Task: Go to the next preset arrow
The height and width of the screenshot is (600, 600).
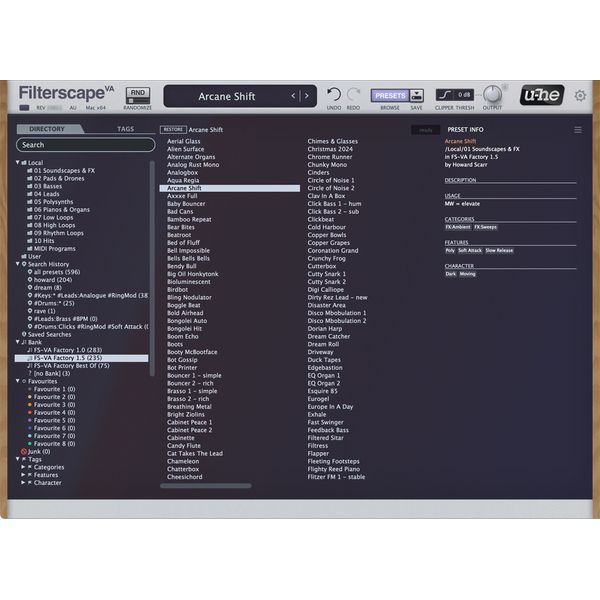Action: point(307,96)
